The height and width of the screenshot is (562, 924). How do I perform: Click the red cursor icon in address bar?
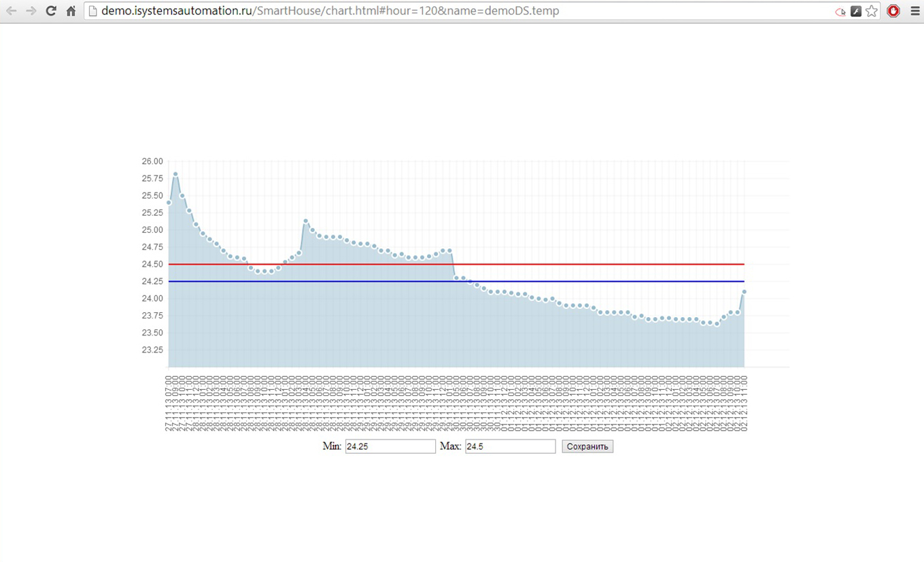840,12
